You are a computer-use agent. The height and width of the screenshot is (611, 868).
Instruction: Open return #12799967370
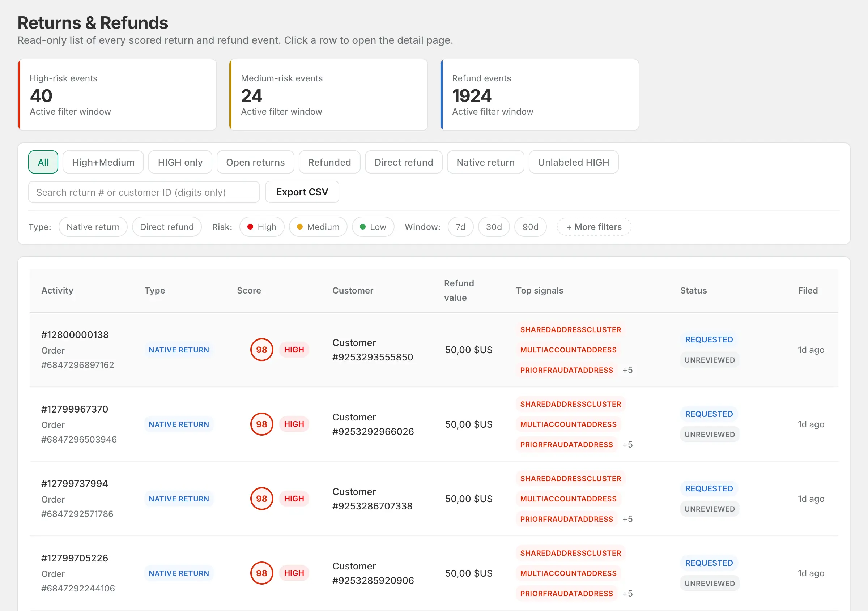click(75, 409)
